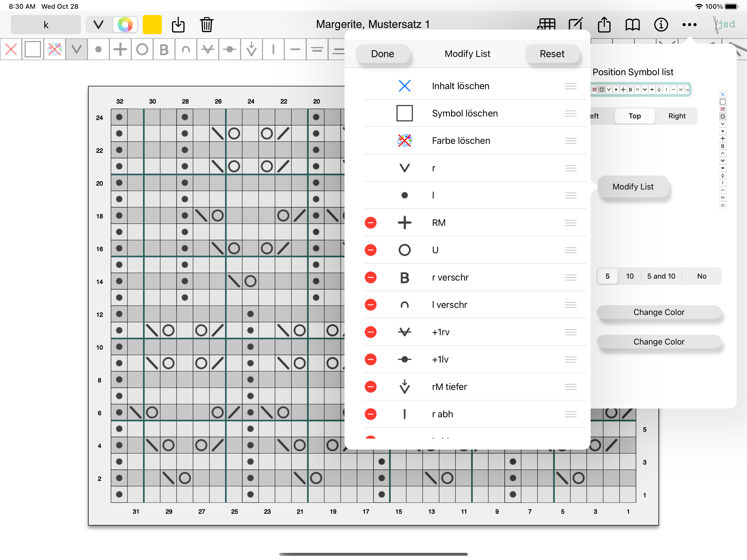This screenshot has width=747, height=560.
Task: Select the red X delete content tool
Action: (11, 49)
